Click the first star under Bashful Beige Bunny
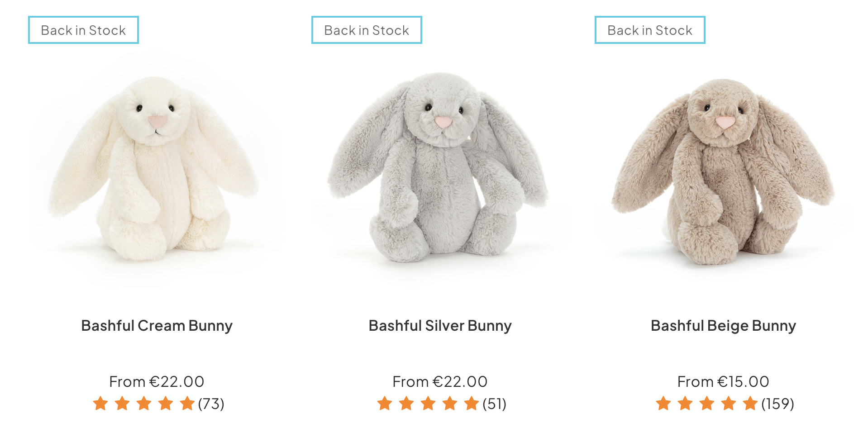 tap(663, 403)
